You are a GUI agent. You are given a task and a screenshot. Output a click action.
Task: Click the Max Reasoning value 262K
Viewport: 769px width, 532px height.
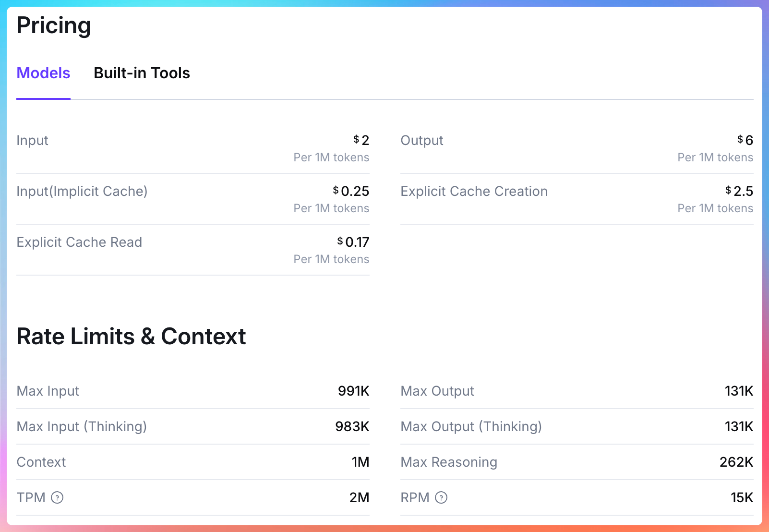tap(736, 462)
